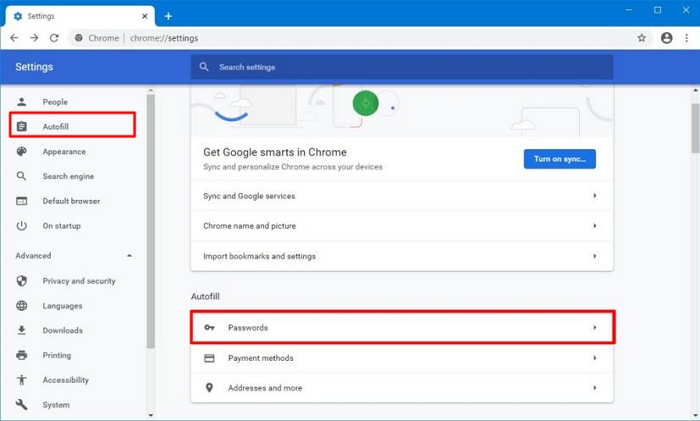Click the Passwords label
The width and height of the screenshot is (700, 421).
pos(248,327)
